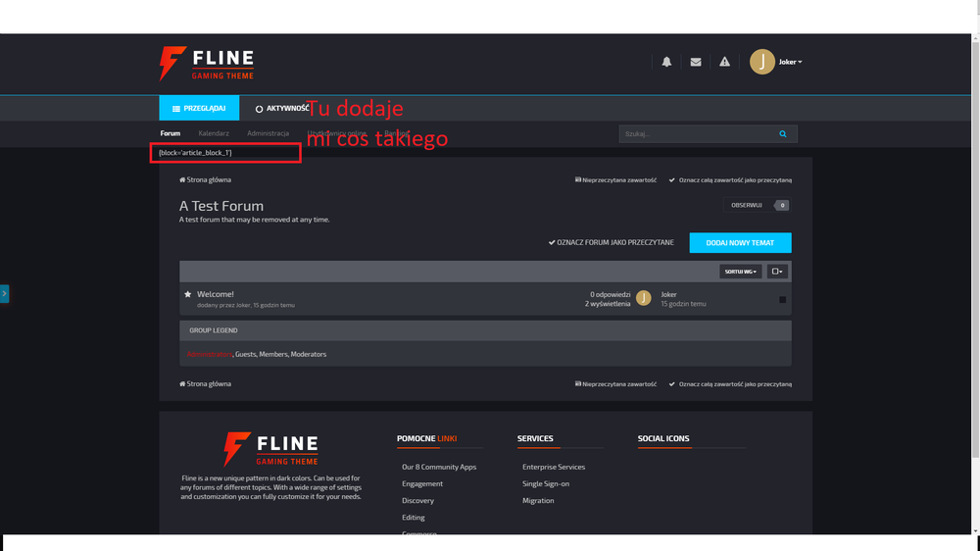Viewport: 980px width, 551px height.
Task: Open the left edge sidebar arrow
Action: [x=4, y=292]
